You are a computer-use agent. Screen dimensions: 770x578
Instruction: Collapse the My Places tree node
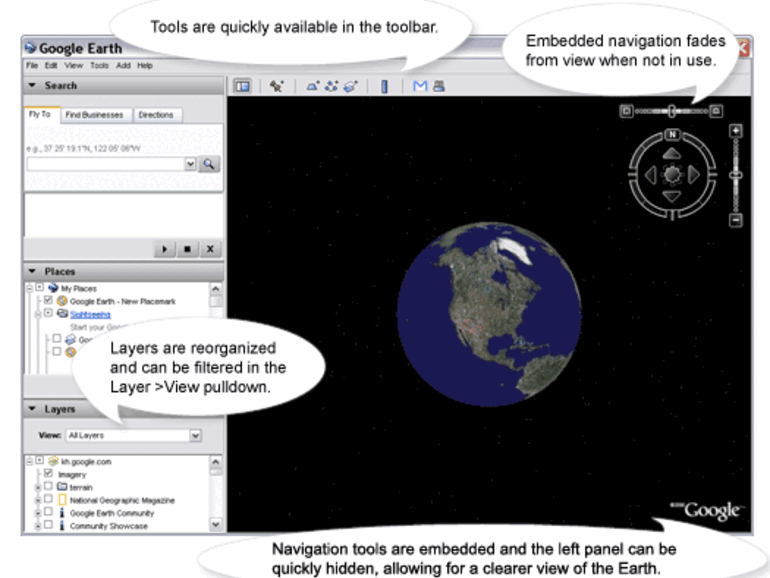coord(30,288)
